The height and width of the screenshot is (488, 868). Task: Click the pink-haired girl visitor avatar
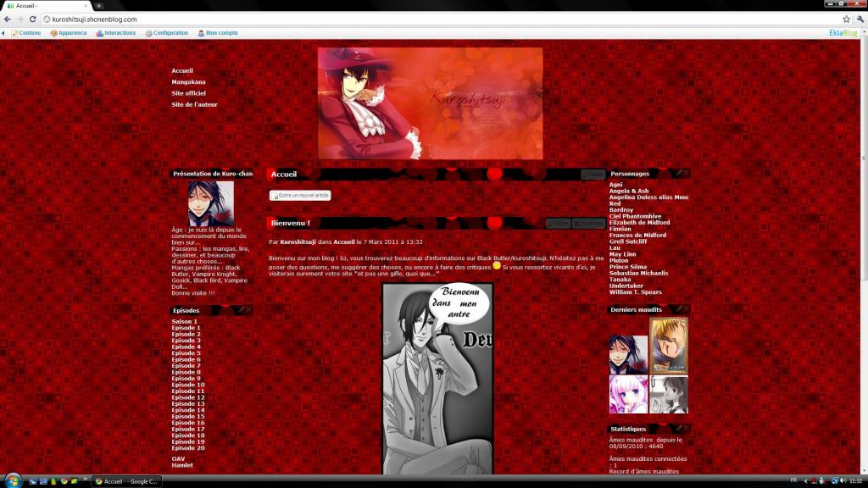(x=628, y=395)
